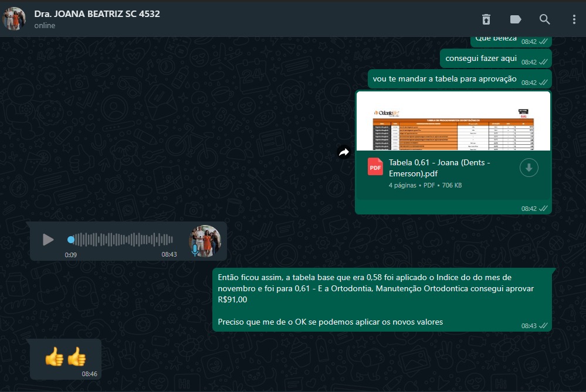The image size is (586, 392).
Task: Search the conversation with the magnifier icon
Action: [x=544, y=19]
